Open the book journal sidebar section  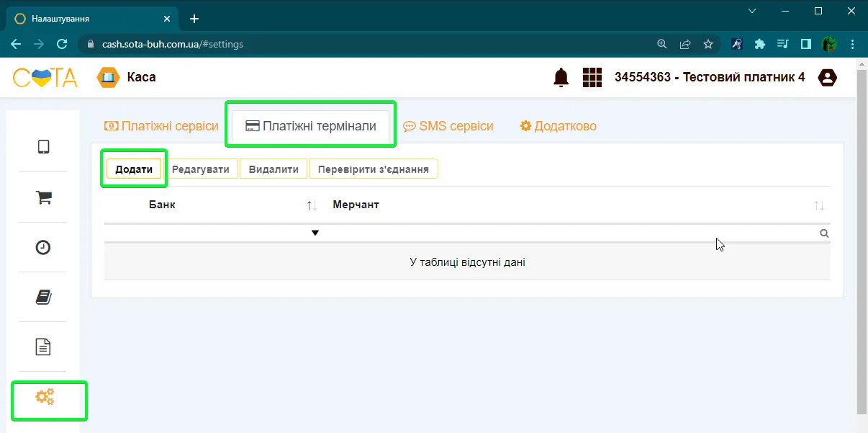pyautogui.click(x=43, y=297)
